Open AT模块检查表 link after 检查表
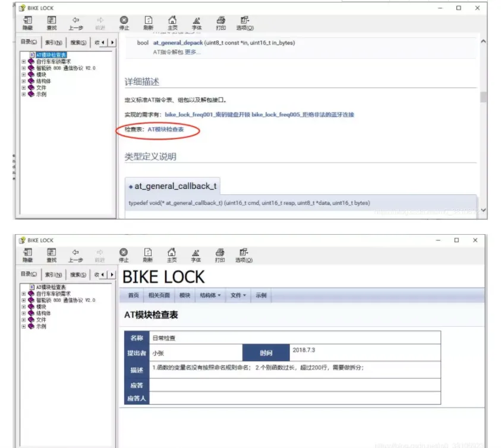This screenshot has height=448, width=501. pos(165,130)
